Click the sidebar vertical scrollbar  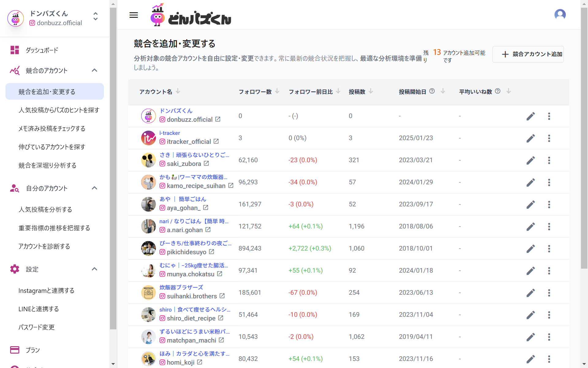click(113, 169)
